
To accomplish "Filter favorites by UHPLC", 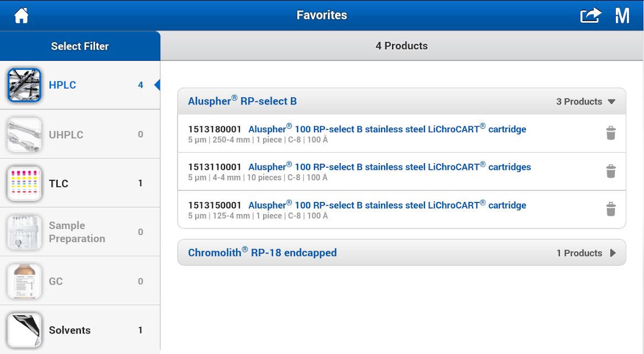I will click(x=80, y=134).
